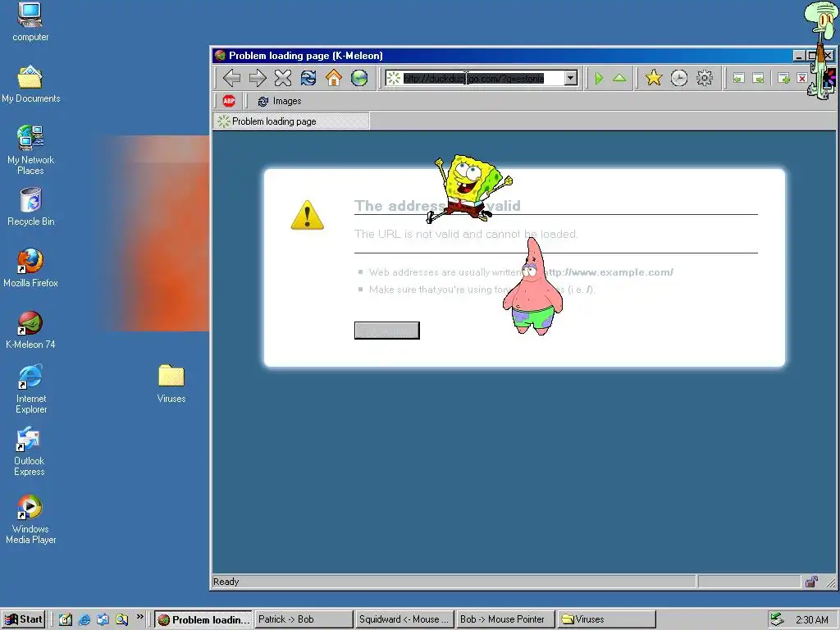Click Show Desktop quick launch icon
Viewport: 840px width, 630px height.
tap(66, 619)
